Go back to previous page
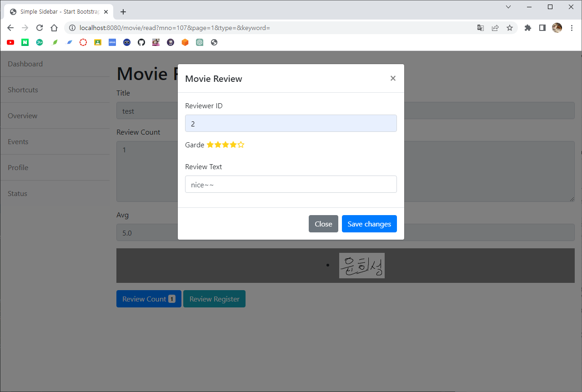 (x=10, y=28)
